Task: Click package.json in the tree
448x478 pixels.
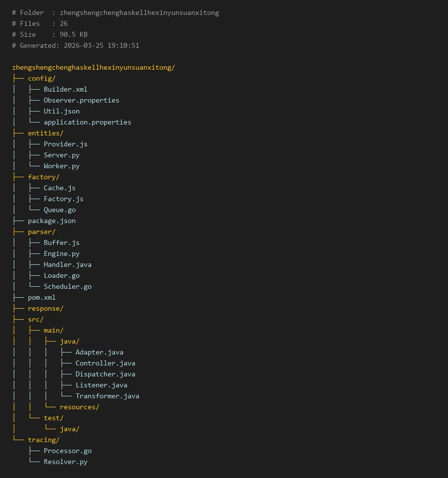Action: pos(51,221)
